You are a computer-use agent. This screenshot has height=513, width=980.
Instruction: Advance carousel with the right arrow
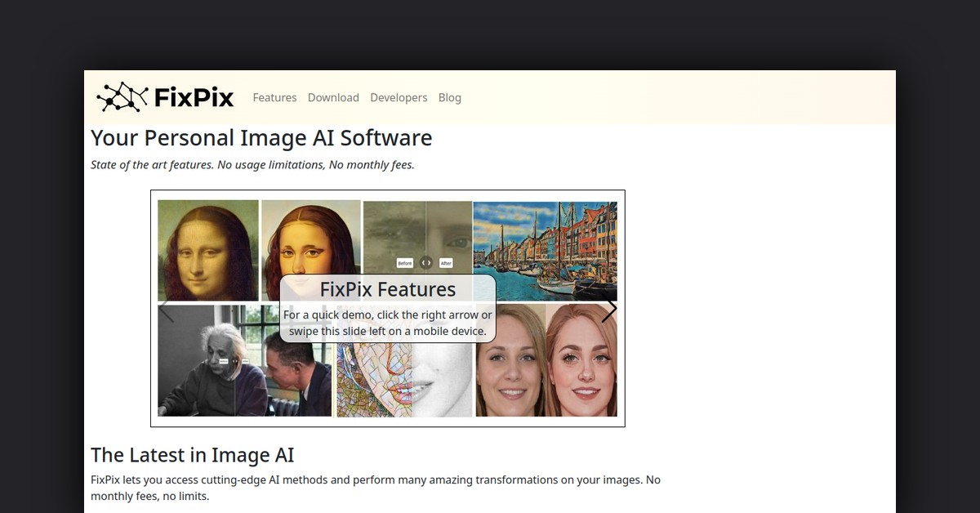tap(608, 309)
